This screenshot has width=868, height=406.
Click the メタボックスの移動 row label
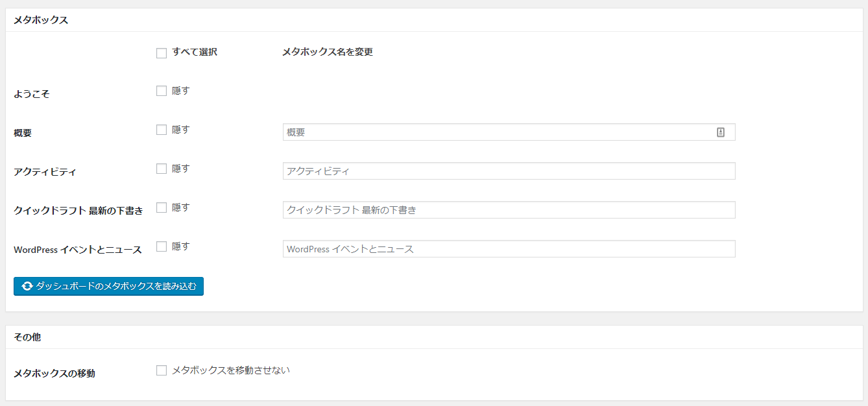pos(54,374)
